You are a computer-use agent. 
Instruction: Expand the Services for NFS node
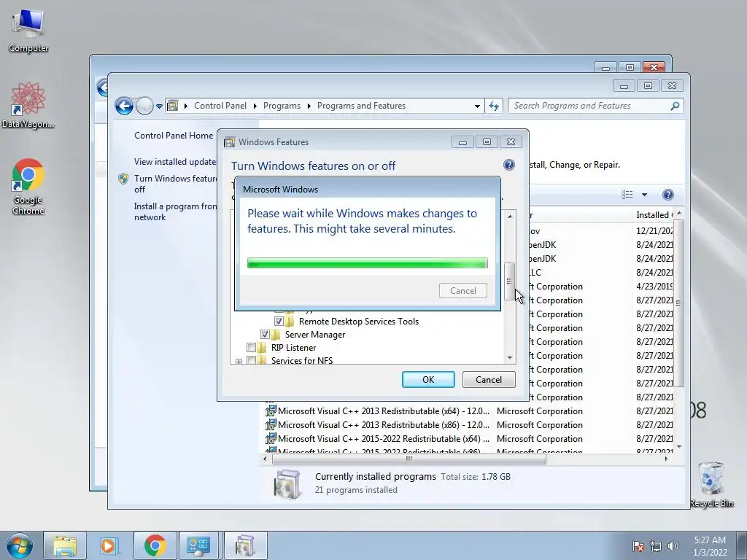click(x=239, y=362)
